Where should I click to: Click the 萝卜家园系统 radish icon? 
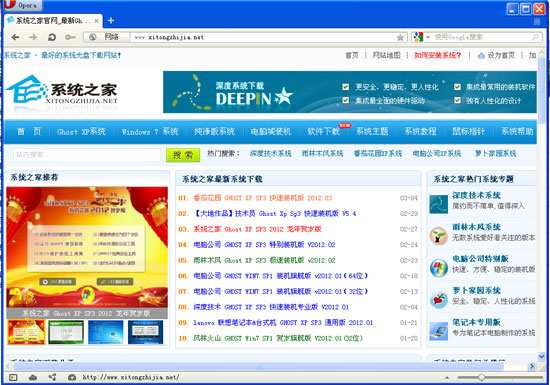point(438,299)
